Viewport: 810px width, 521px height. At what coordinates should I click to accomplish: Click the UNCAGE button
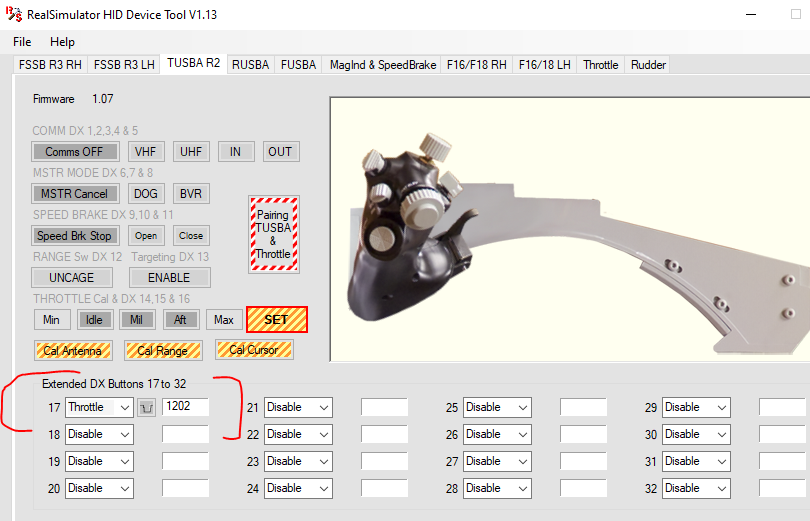[x=72, y=277]
